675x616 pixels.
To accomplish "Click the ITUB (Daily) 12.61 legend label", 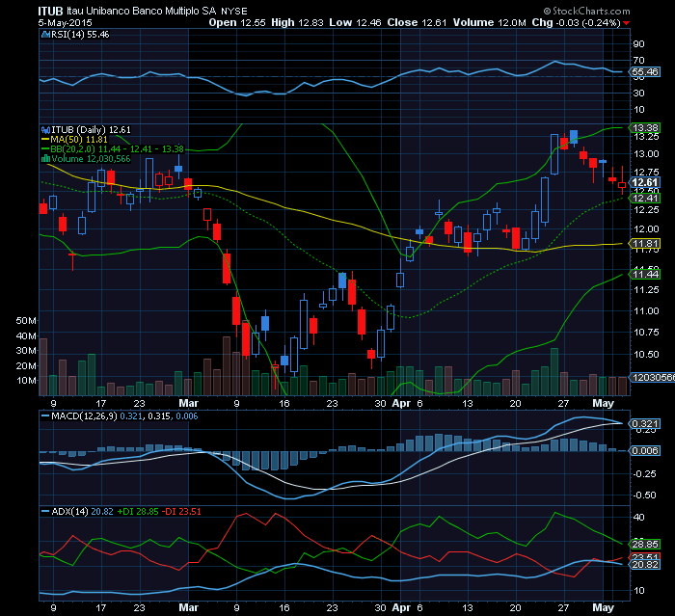I will point(91,130).
